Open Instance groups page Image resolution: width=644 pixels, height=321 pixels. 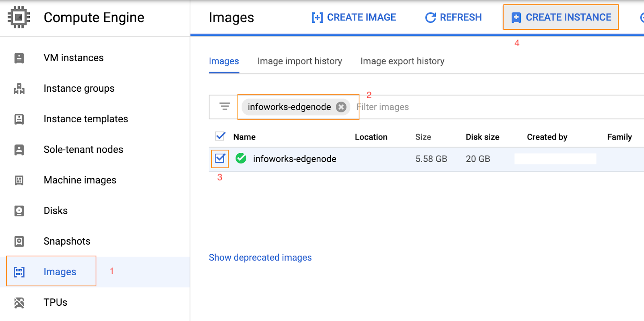coord(79,88)
